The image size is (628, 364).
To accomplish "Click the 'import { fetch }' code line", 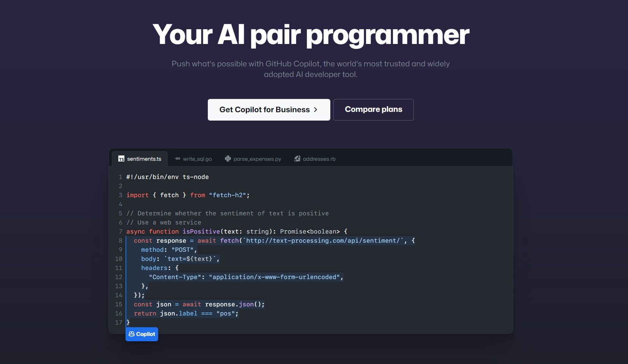I will pyautogui.click(x=188, y=195).
